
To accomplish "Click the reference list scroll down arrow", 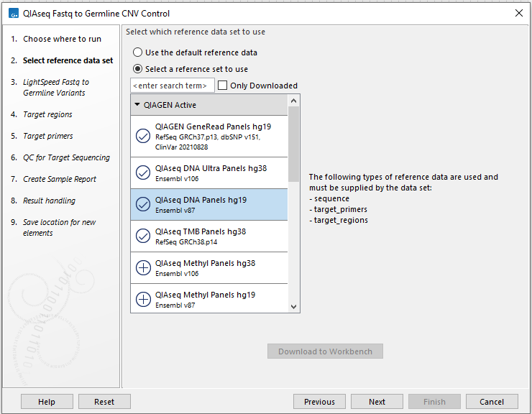I will tap(294, 307).
